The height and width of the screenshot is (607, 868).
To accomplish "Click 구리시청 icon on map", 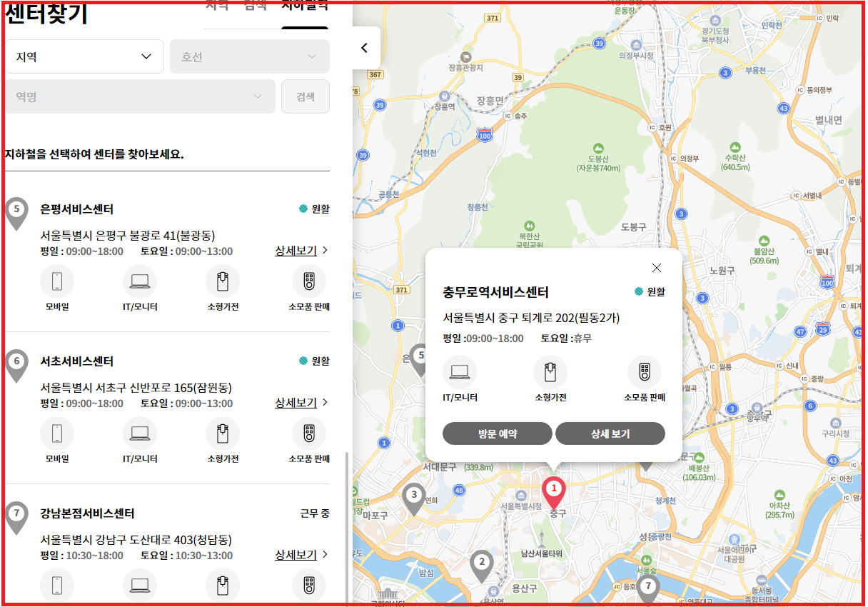I will (x=836, y=422).
